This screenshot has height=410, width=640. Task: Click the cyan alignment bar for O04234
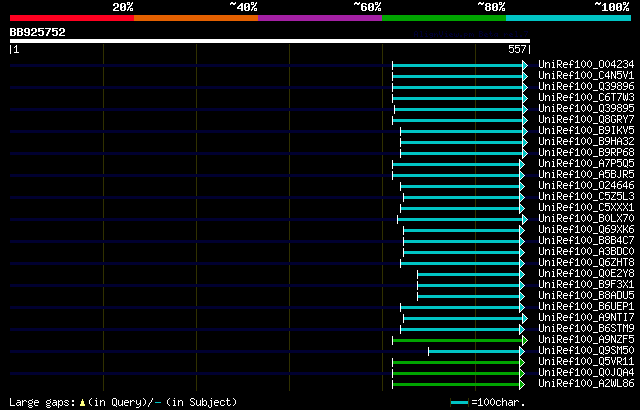(460, 65)
